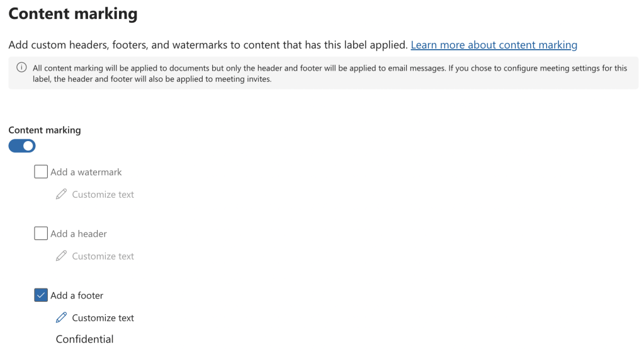Viewport: 644px width, 354px height.
Task: Turn off the Content marking toggle switch
Action: (22, 146)
